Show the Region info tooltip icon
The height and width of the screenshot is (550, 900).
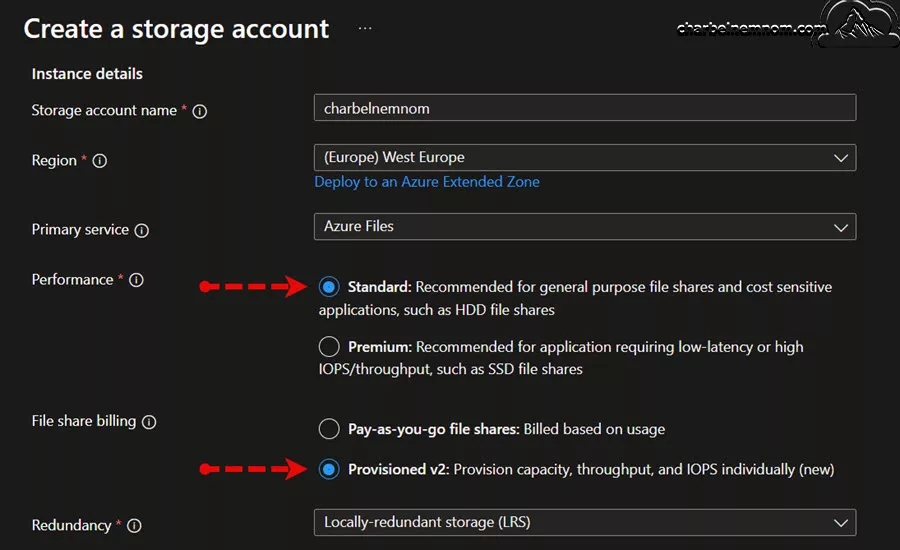pos(100,161)
